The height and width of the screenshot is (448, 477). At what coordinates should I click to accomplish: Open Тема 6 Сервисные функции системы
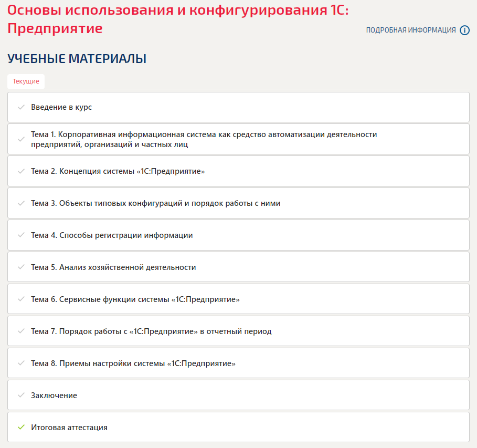(x=238, y=299)
